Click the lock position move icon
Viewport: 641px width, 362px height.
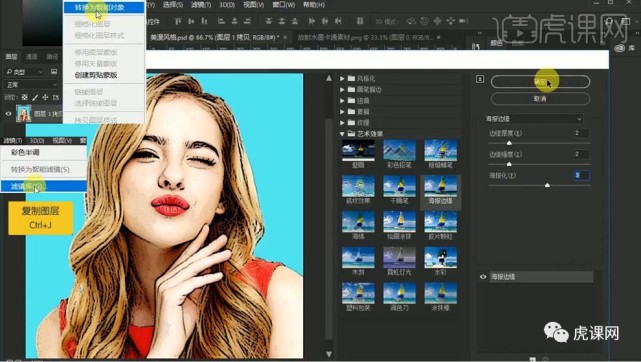pos(45,97)
